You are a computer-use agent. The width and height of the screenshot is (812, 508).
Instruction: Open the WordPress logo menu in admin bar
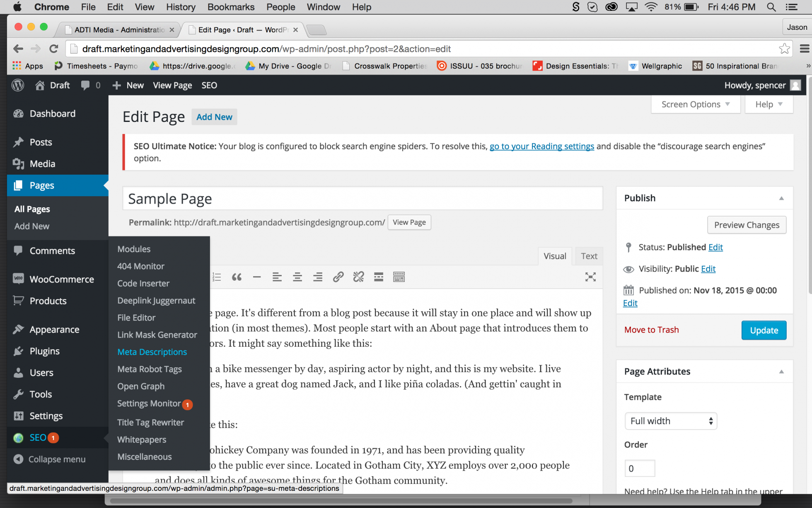(17, 85)
